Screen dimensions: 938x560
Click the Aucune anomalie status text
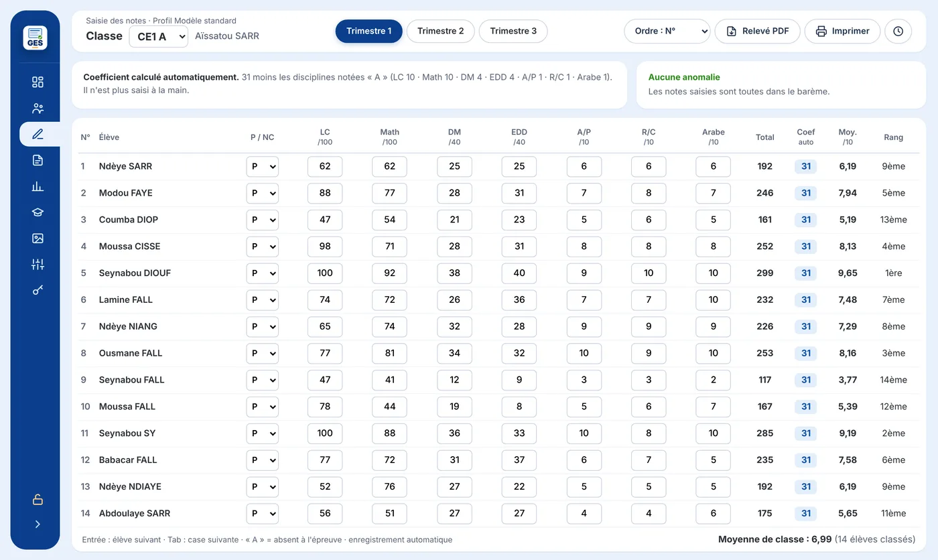tap(684, 78)
